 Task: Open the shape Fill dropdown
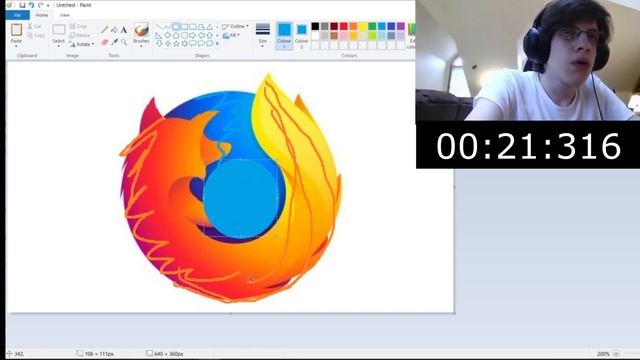(231, 36)
